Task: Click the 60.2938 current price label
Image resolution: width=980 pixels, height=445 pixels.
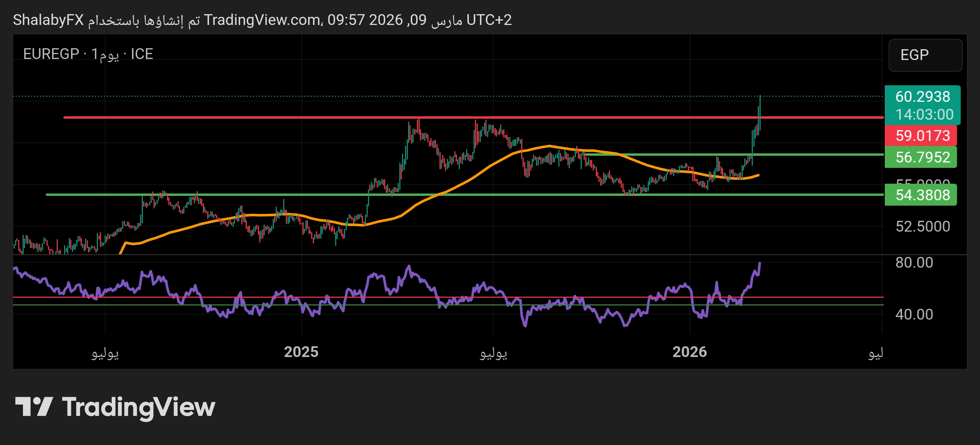Action: coord(922,96)
